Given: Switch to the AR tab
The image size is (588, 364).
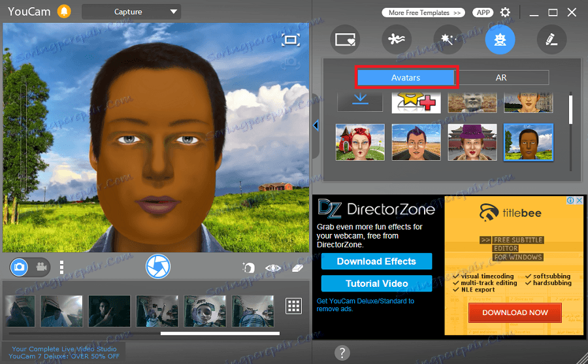Looking at the screenshot, I should [x=501, y=78].
